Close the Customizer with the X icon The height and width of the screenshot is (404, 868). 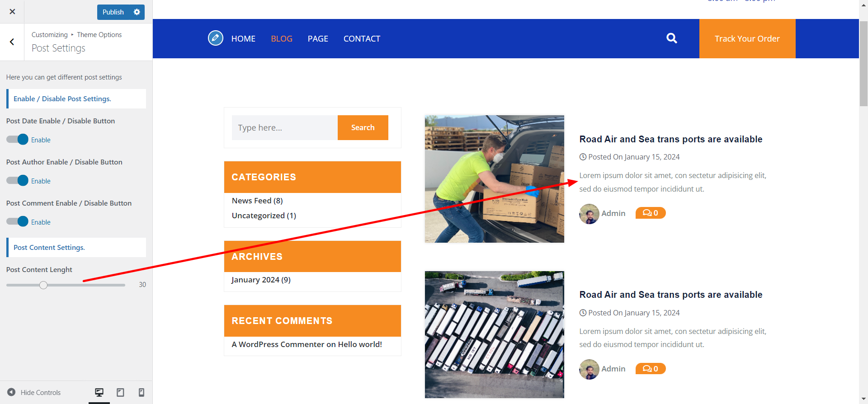point(12,12)
